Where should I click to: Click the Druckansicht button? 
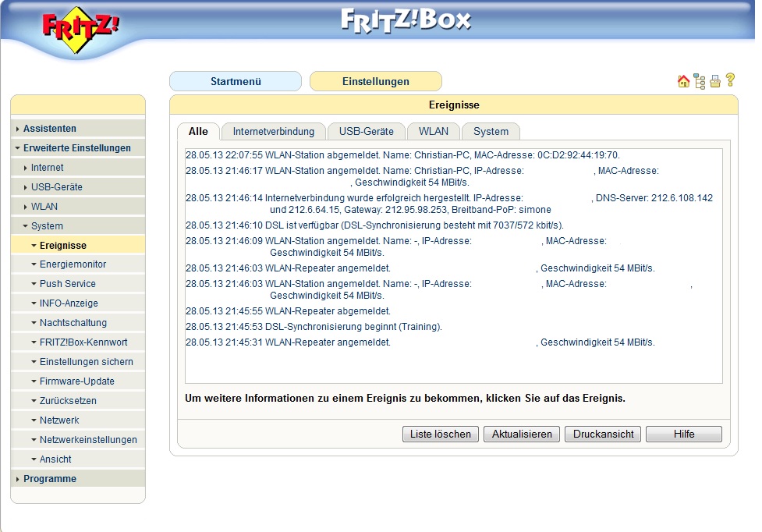[x=603, y=434]
